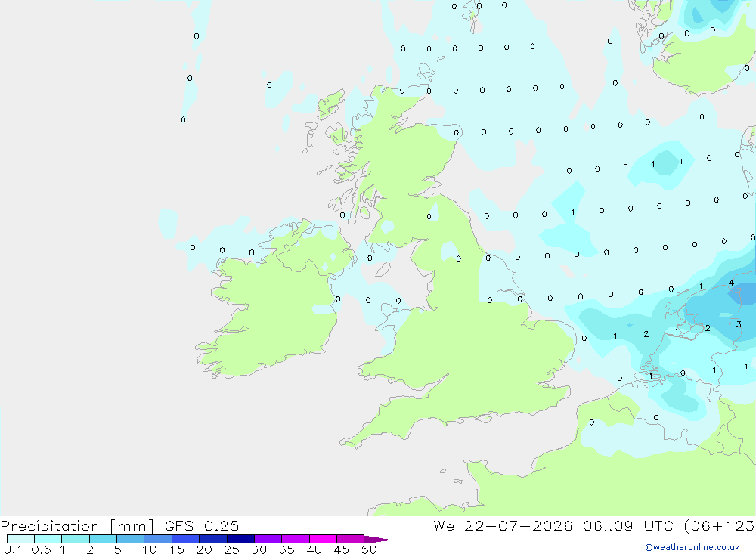
Task: Click the '50' legend scale label
Action: [x=369, y=549]
